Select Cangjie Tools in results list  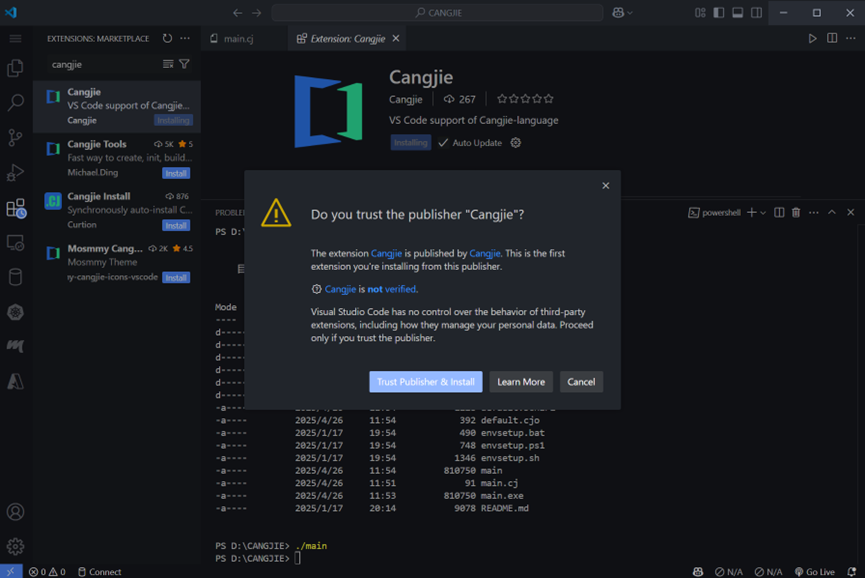pos(116,158)
